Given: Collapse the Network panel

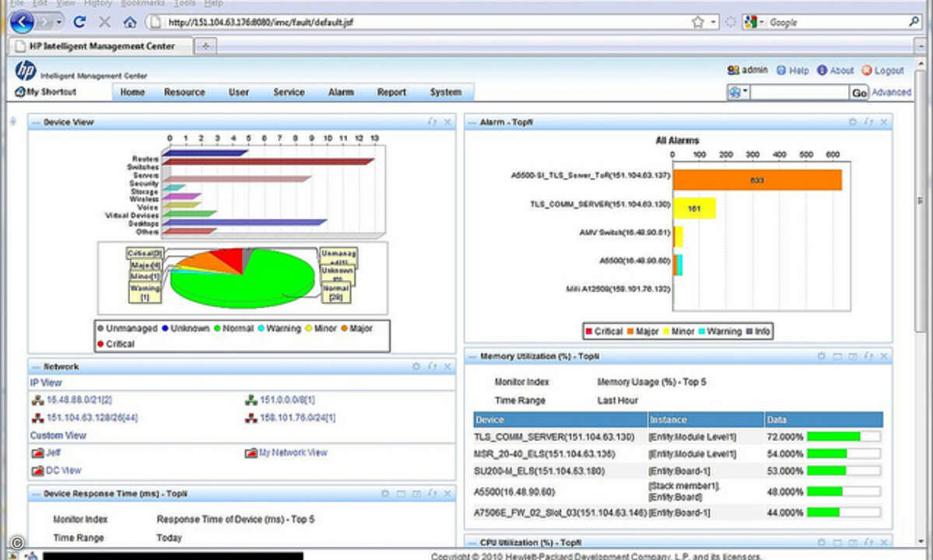Looking at the screenshot, I should click(x=36, y=367).
